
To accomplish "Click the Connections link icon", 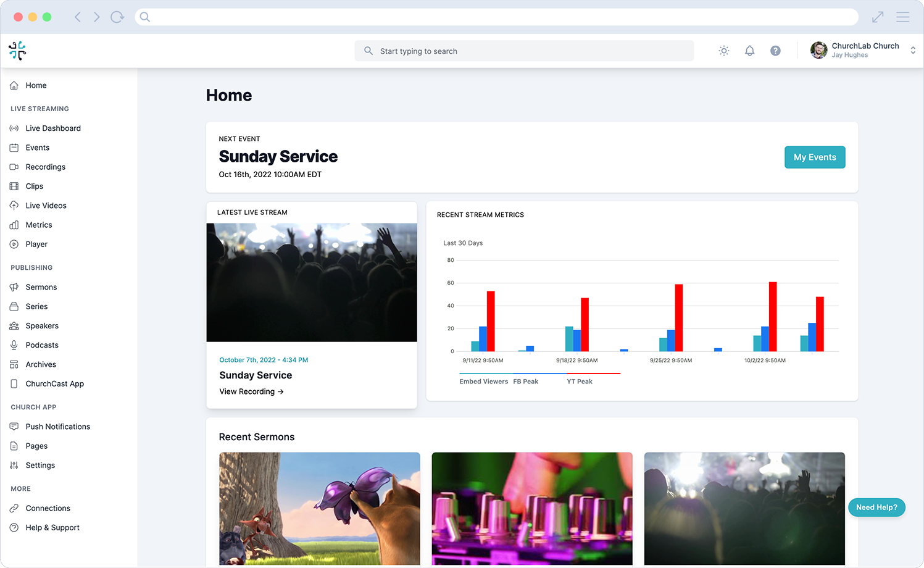I will pyautogui.click(x=14, y=508).
